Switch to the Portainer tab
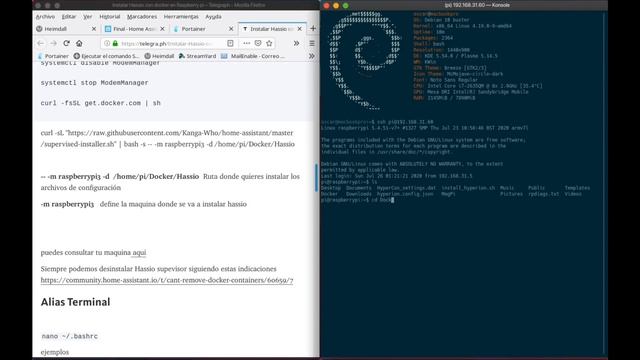 click(x=203, y=29)
